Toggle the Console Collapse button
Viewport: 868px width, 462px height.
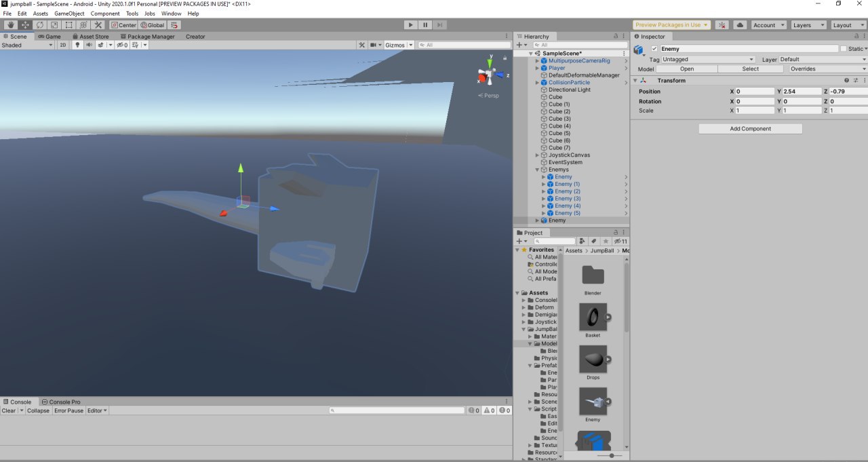coord(38,410)
